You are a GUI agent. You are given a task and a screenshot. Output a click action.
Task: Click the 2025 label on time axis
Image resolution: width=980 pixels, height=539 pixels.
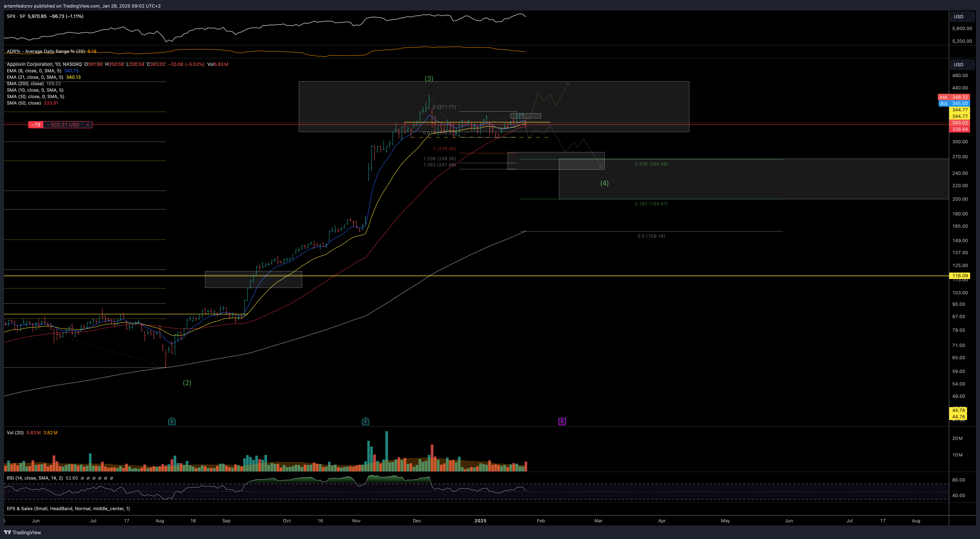480,521
